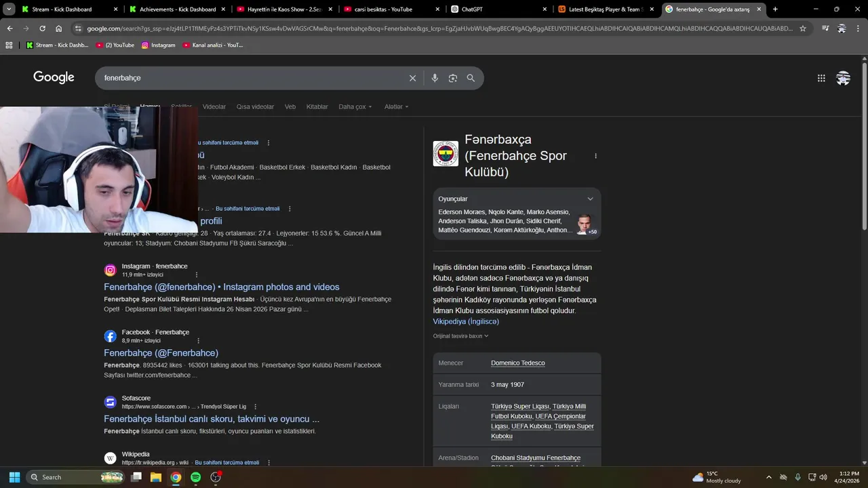Start voice search with the microphone icon
This screenshot has width=868, height=488.
tap(435, 78)
